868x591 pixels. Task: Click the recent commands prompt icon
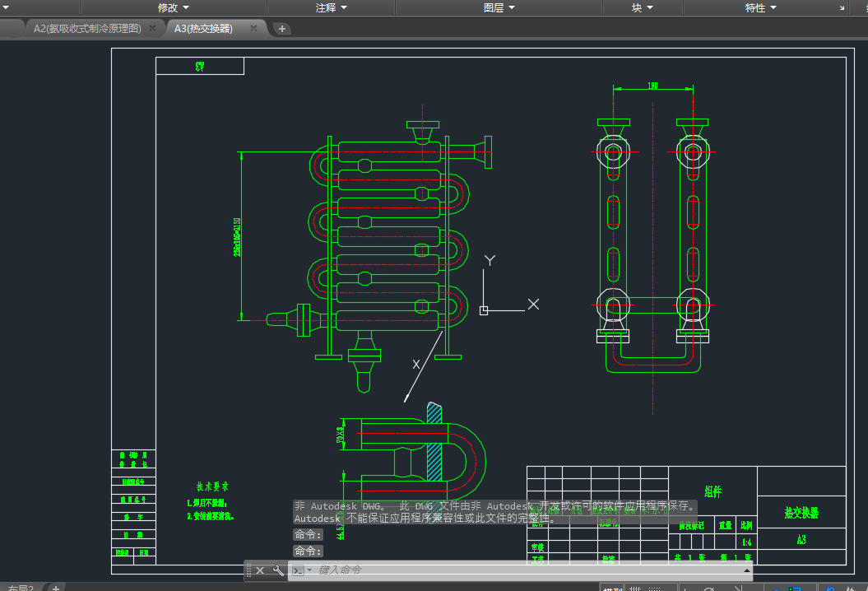tap(299, 570)
